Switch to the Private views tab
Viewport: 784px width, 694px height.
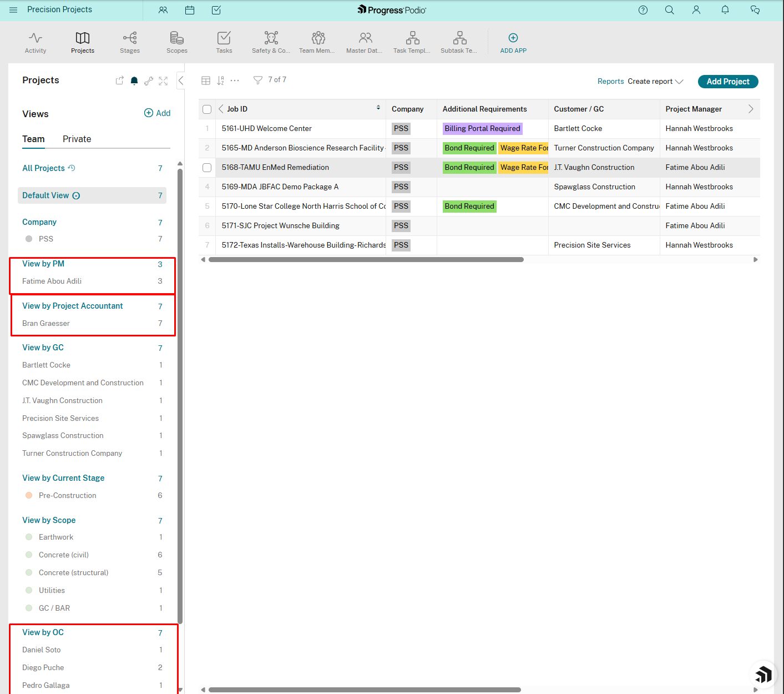click(76, 139)
